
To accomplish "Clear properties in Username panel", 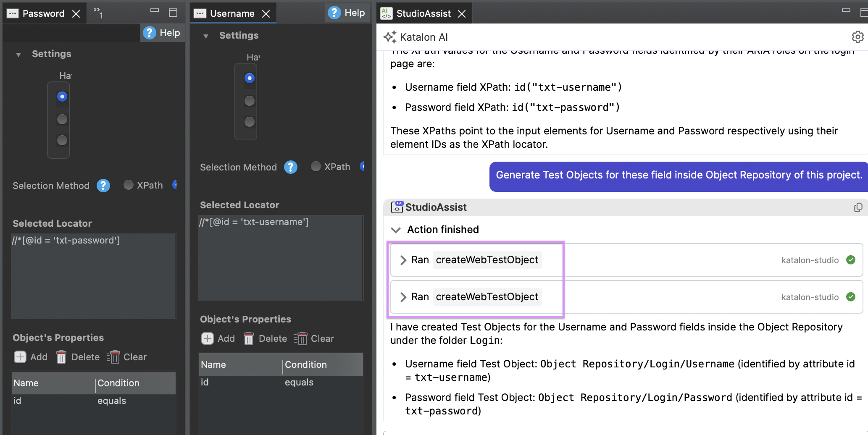I will (x=301, y=338).
